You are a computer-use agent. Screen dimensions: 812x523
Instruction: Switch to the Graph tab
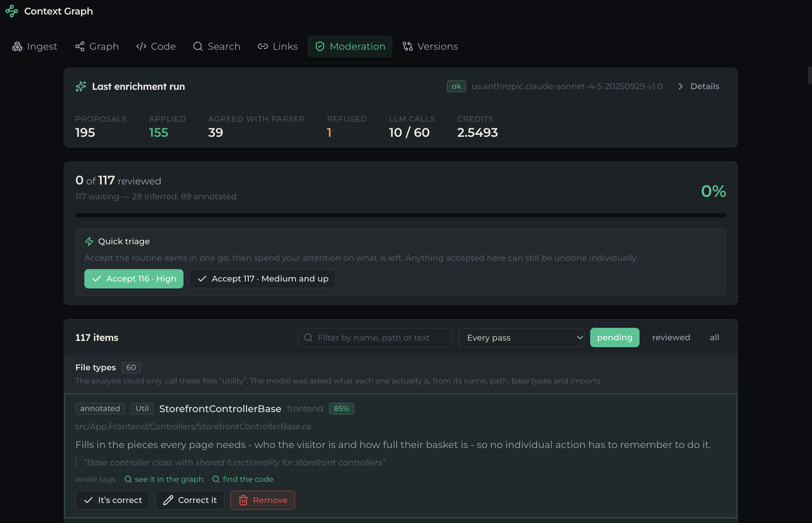(x=97, y=46)
